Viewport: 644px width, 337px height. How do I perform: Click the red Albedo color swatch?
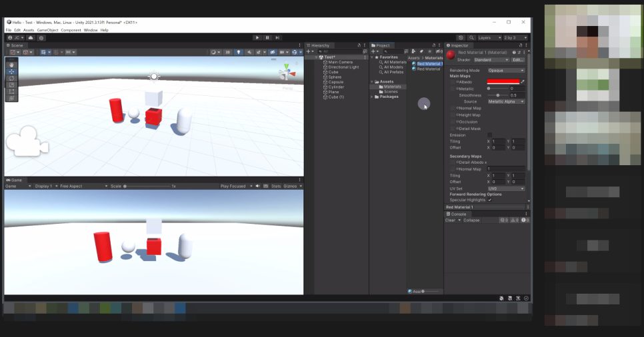click(x=503, y=82)
